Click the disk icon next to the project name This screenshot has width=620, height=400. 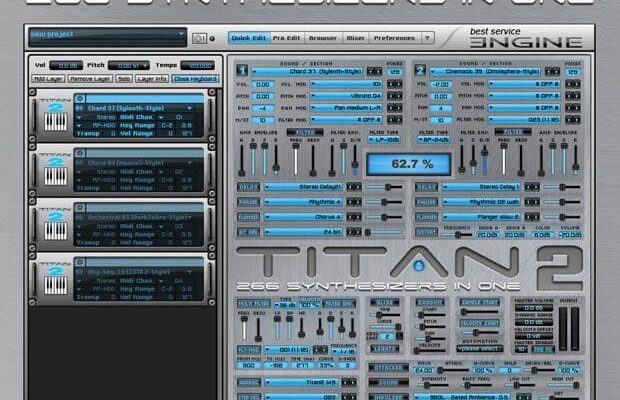[199, 38]
